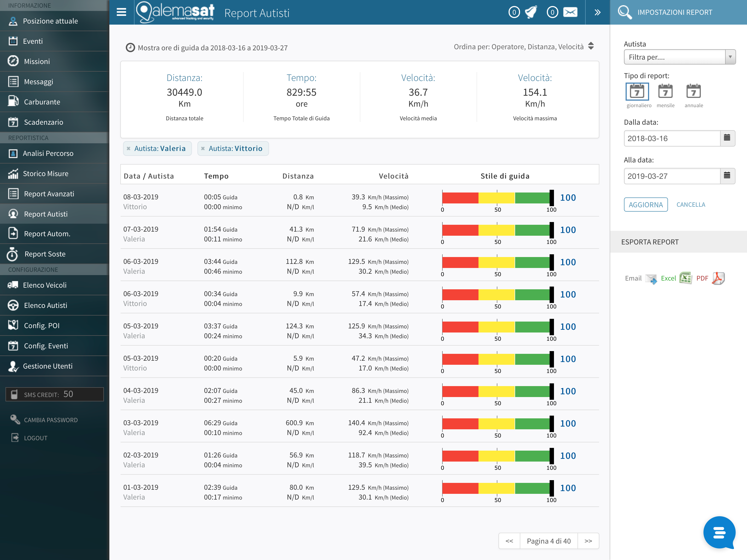The width and height of the screenshot is (747, 560).
Task: Export report as PDF
Action: (x=718, y=278)
